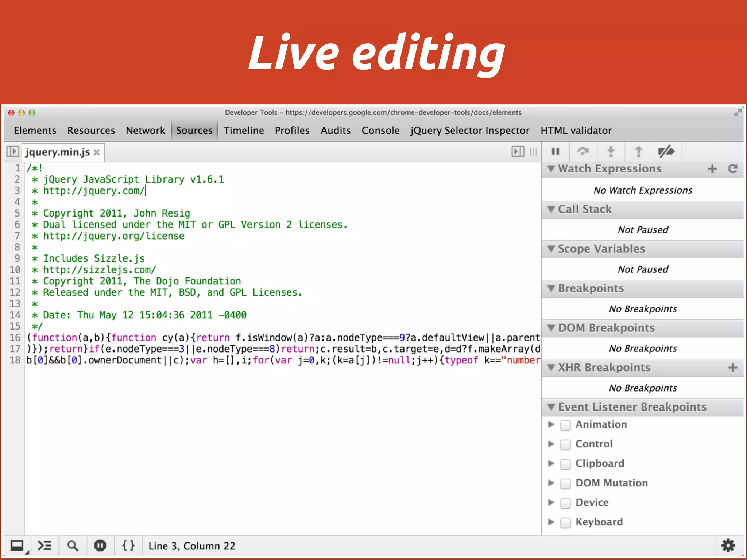
Task: Place cursor in 'http://jquery.com/' line
Action: click(94, 191)
